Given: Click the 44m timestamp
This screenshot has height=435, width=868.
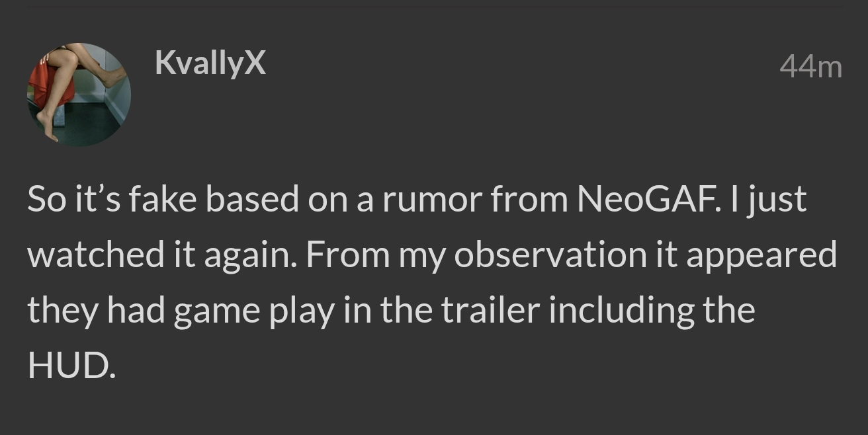Looking at the screenshot, I should (810, 67).
